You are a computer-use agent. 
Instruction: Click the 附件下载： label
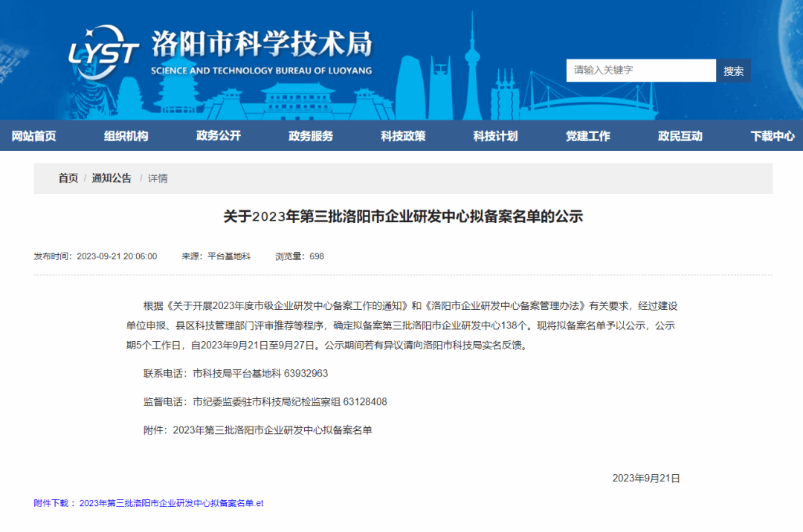tap(55, 503)
